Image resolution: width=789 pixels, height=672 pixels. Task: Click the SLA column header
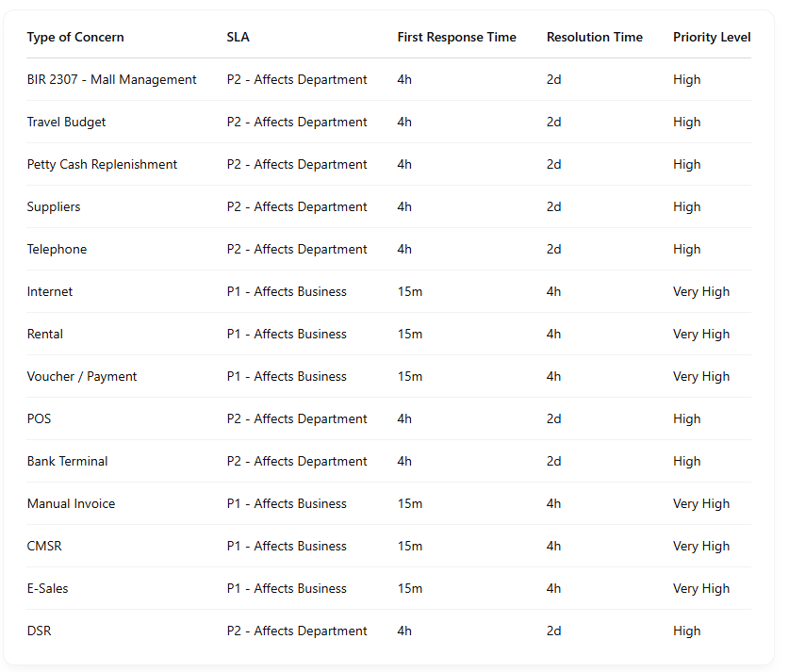[x=238, y=38]
